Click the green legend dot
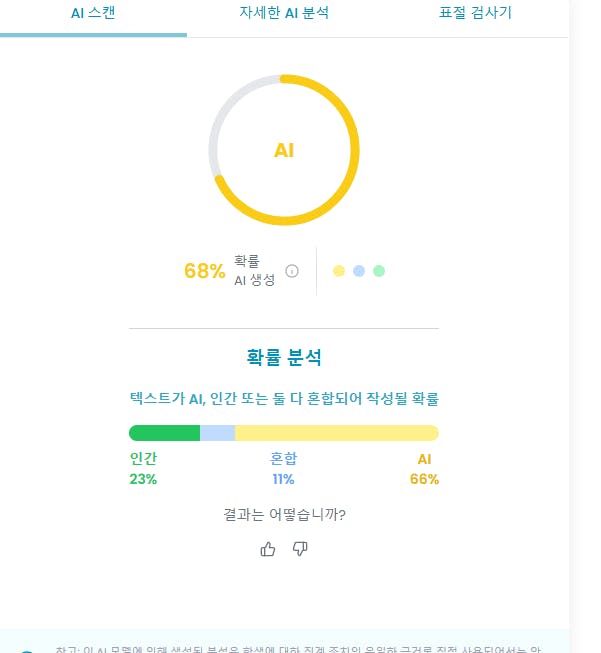Screen dimensions: 601x653 (x=379, y=271)
